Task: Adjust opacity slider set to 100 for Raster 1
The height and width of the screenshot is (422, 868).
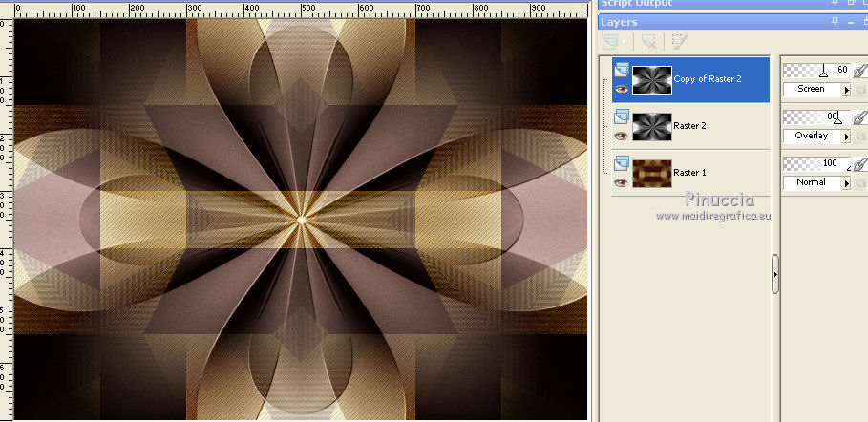Action: [817, 163]
